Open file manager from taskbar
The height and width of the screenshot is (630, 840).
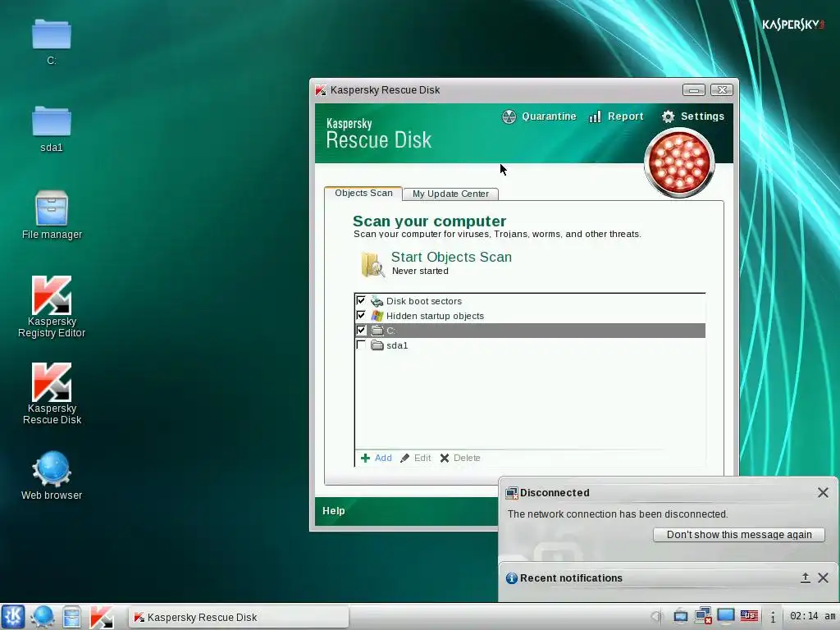[x=71, y=617]
